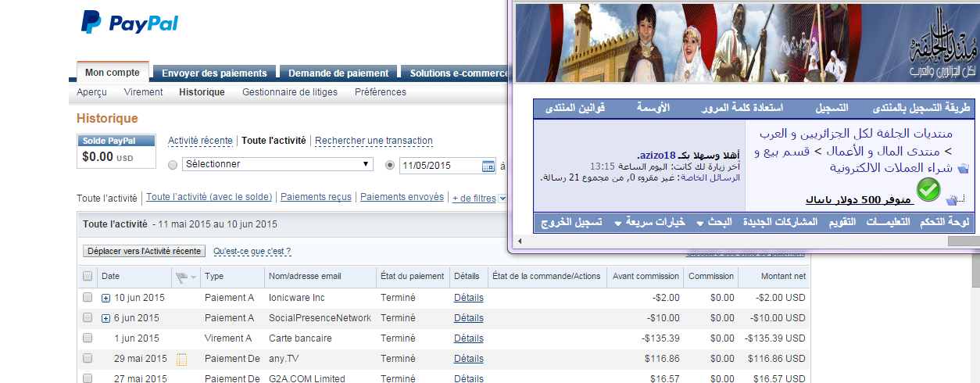Click the PayPal logo

pos(130,23)
